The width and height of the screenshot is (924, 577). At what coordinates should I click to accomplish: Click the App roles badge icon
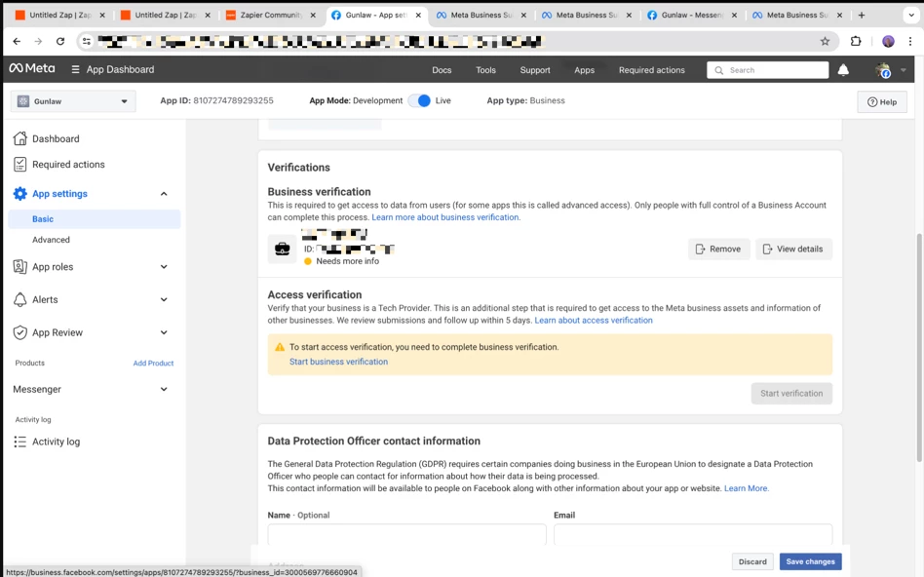coord(20,266)
